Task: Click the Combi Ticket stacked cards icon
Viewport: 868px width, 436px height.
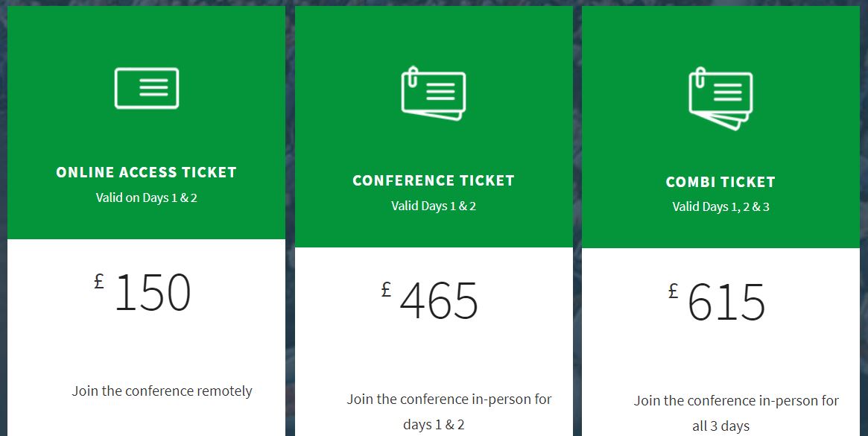Action: 720,98
